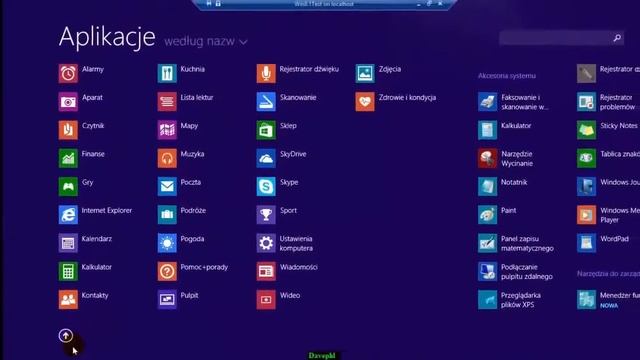Launch Windows Media Player
This screenshot has height=360, width=640.
coord(586,215)
